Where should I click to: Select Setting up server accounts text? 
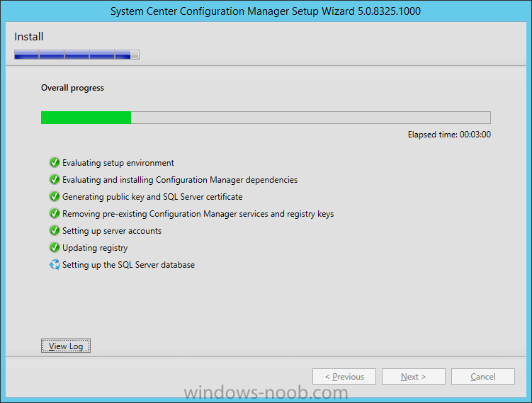tap(112, 231)
